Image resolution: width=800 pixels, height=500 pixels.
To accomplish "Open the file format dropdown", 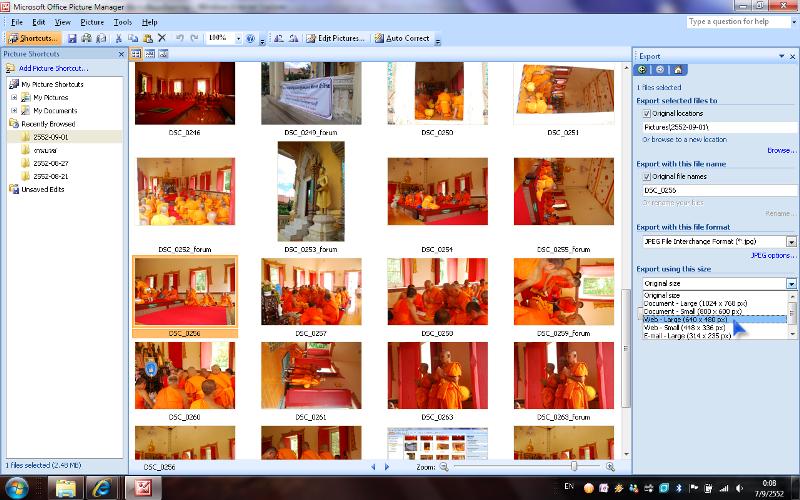I will (x=791, y=241).
